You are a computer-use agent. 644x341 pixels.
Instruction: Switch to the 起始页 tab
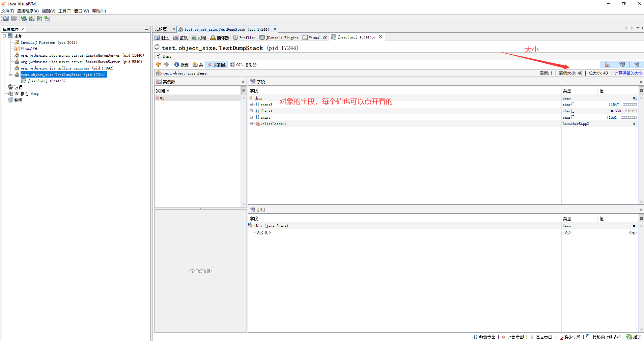tap(161, 29)
